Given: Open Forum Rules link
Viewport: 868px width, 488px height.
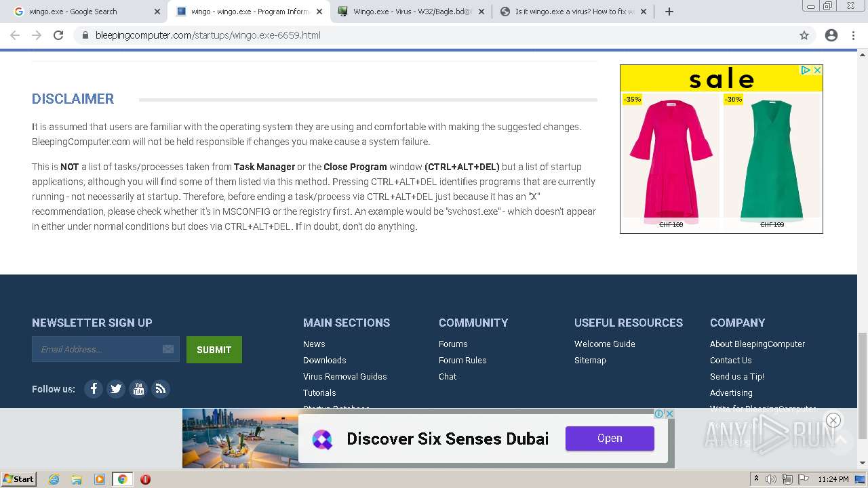Looking at the screenshot, I should (462, 360).
